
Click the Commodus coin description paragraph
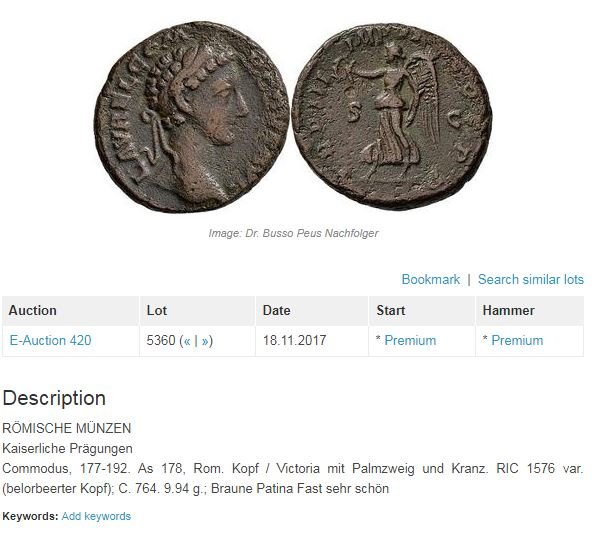pyautogui.click(x=293, y=478)
